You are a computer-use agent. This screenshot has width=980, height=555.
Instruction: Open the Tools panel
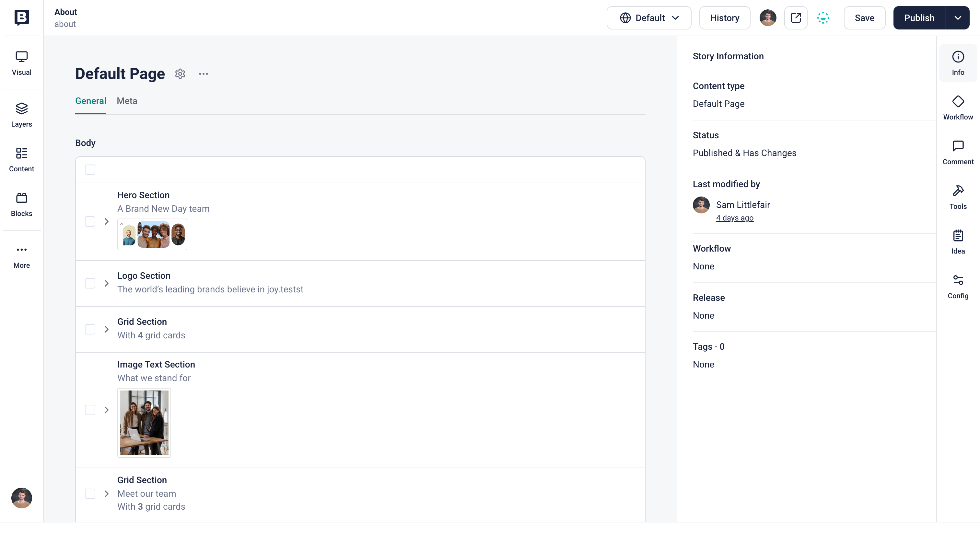(x=958, y=197)
